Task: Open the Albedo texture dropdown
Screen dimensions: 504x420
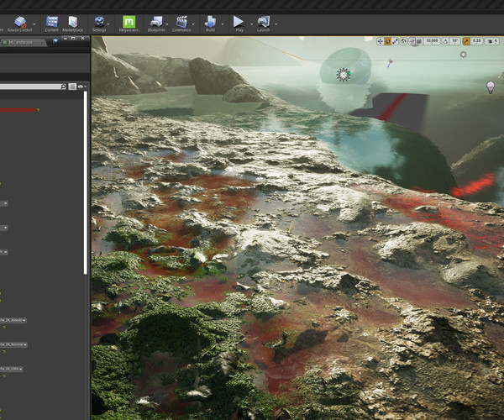Action: click(13, 320)
